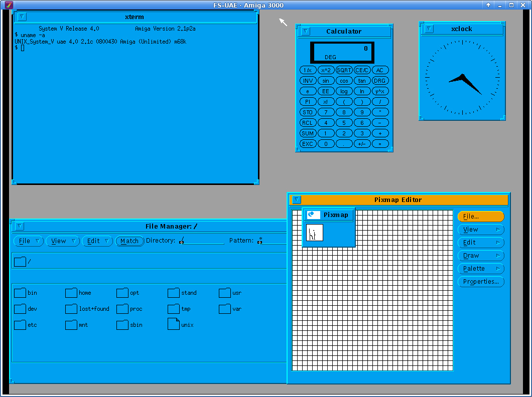Click the pushpin on the Pixmap popup
Screen dimensions: 532x397
coord(313,215)
